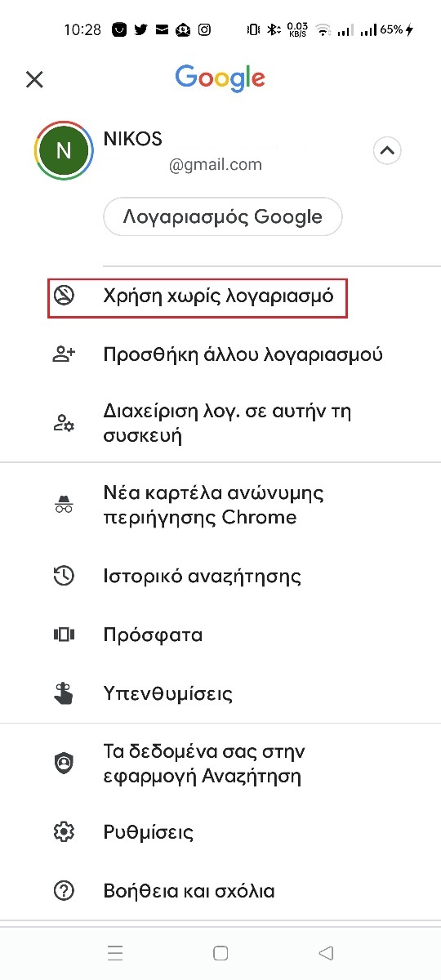Tap the no-account icon beside Χρήση χωρίς λογαριασμό

(64, 296)
